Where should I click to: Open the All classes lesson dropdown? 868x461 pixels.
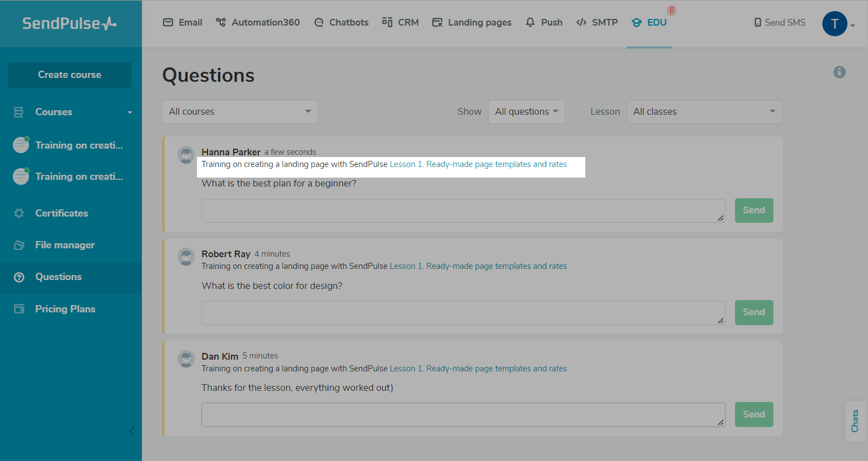point(704,112)
